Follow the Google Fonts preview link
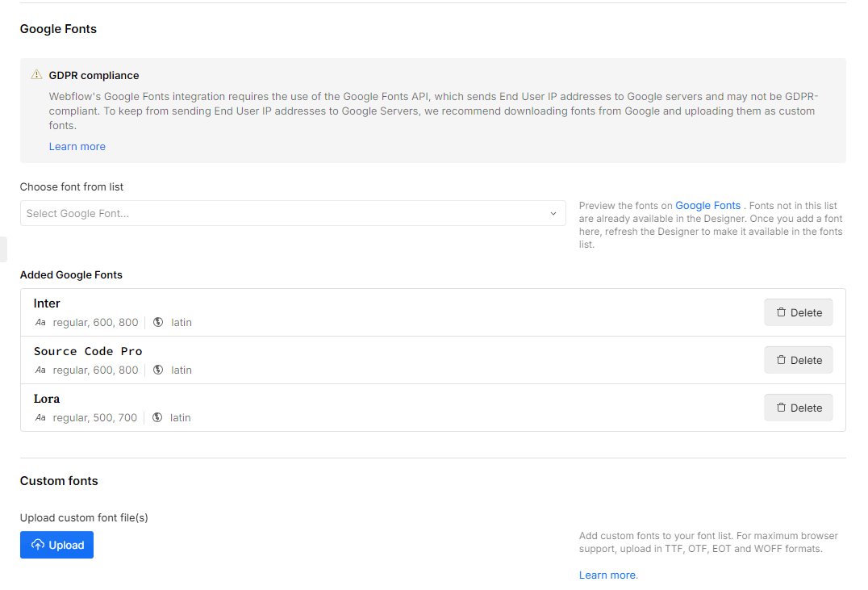The width and height of the screenshot is (868, 590). (x=707, y=206)
